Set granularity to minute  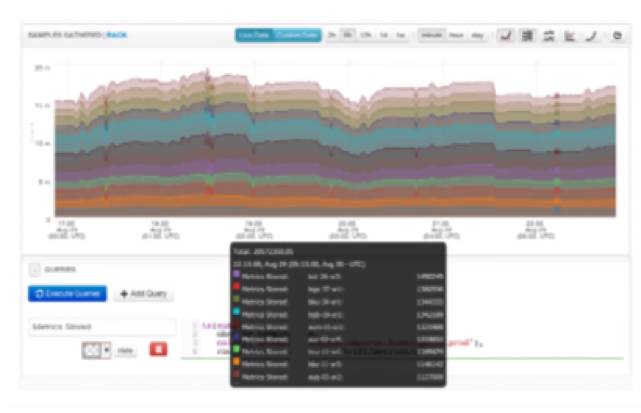(x=432, y=35)
